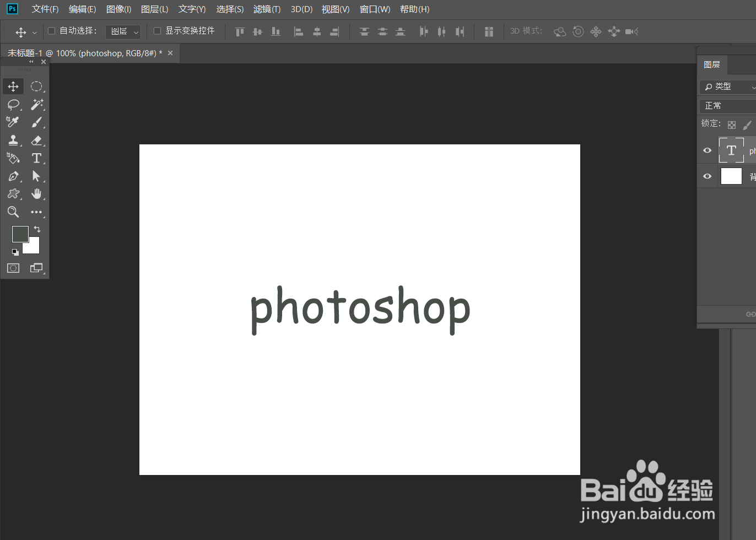Open the 编辑(E) menu
Screen dimensions: 756x540
coord(82,9)
